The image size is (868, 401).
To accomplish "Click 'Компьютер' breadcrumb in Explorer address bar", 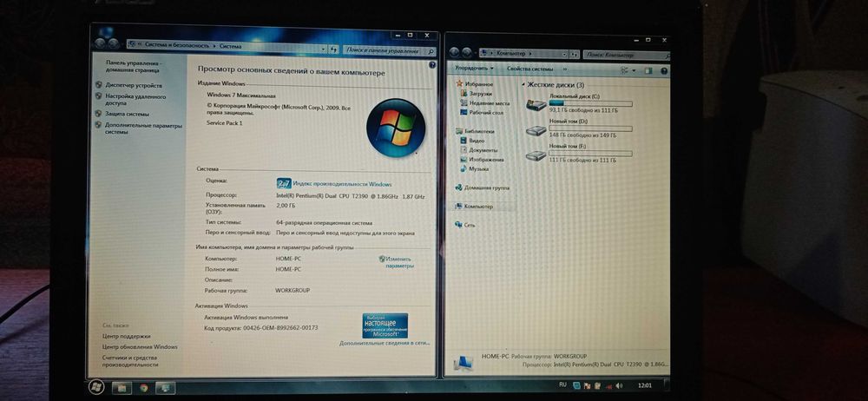I will click(x=510, y=53).
